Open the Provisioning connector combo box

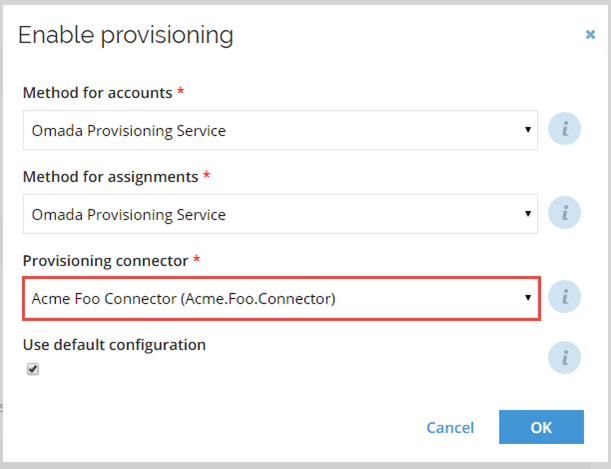[281, 298]
